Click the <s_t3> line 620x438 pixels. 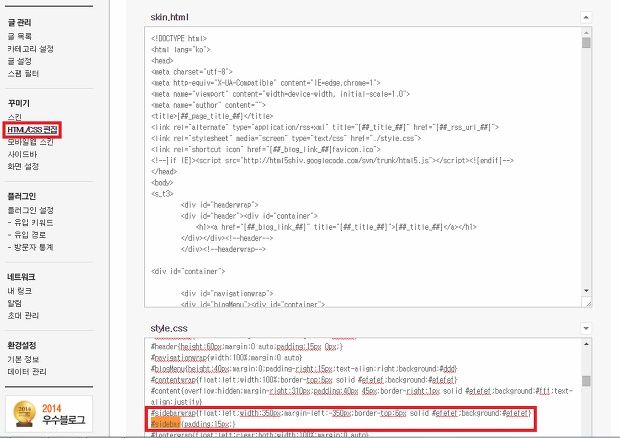(x=162, y=194)
